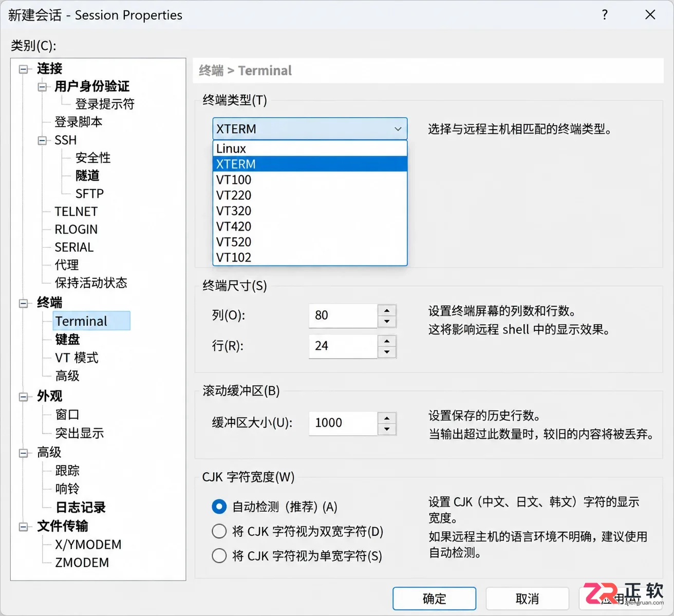Image resolution: width=674 pixels, height=616 pixels.
Task: Increase the 列 columns value
Action: [x=387, y=310]
